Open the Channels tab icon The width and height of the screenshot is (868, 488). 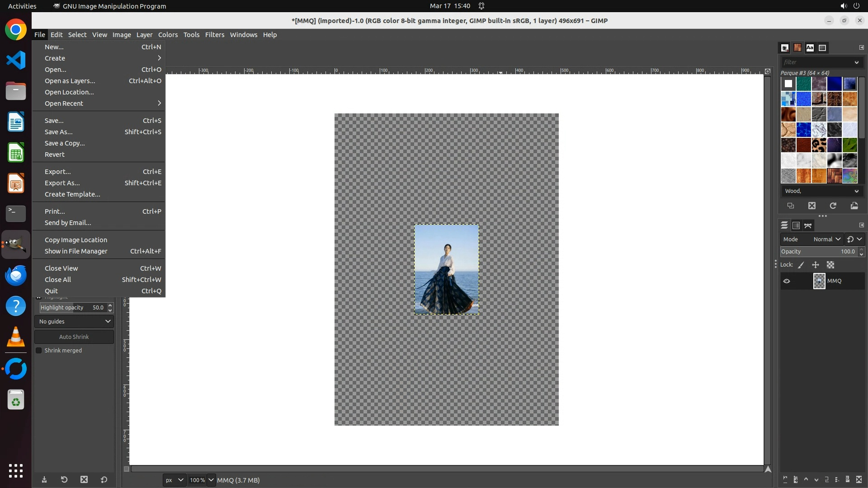(796, 225)
